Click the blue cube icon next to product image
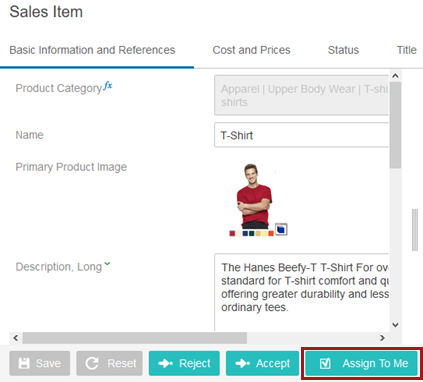Image resolution: width=423 pixels, height=382 pixels. [281, 229]
